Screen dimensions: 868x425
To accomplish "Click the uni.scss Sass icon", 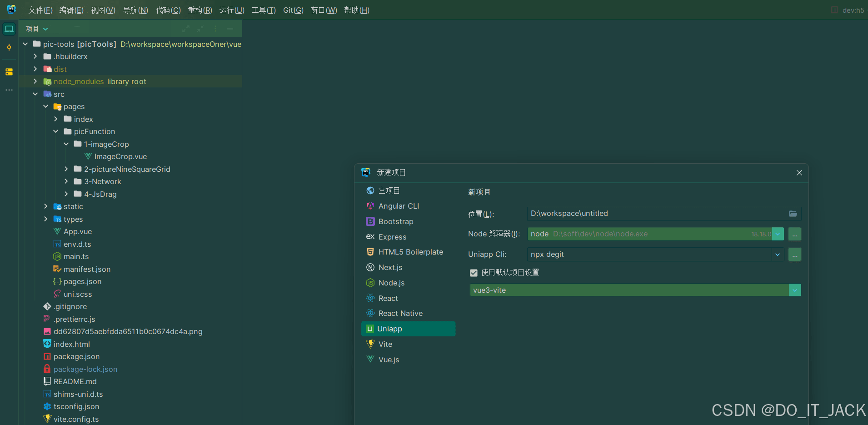I will 57,294.
